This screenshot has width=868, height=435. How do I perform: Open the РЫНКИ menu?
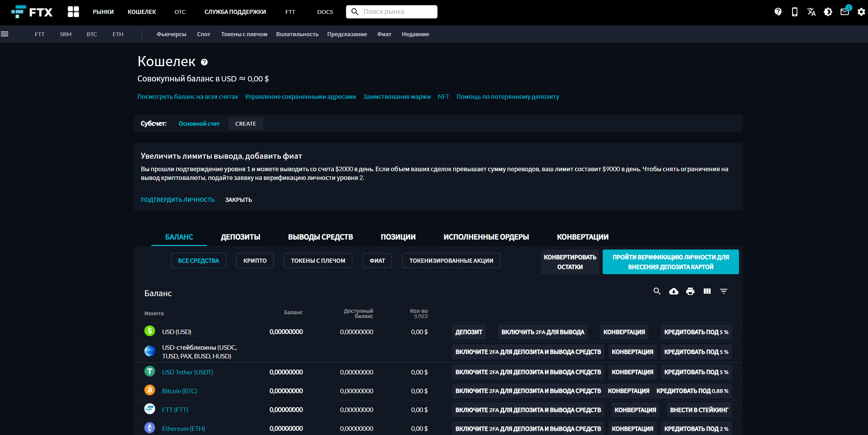(103, 12)
